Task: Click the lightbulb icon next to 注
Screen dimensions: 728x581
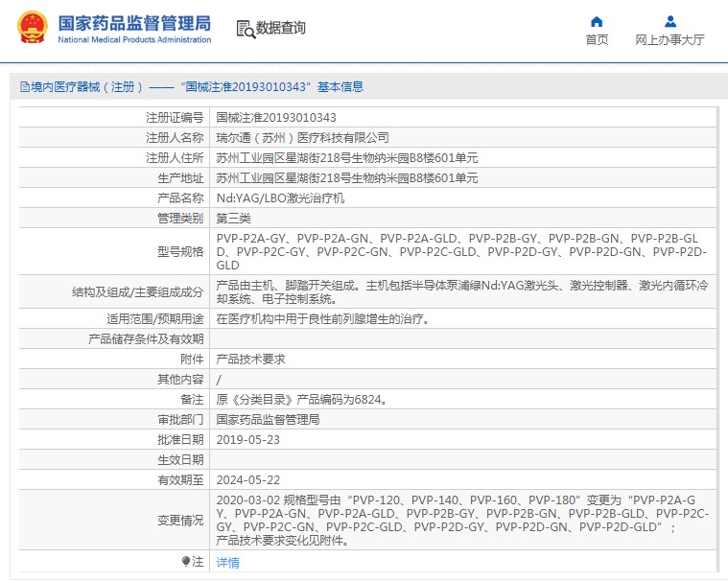Action: click(x=186, y=562)
